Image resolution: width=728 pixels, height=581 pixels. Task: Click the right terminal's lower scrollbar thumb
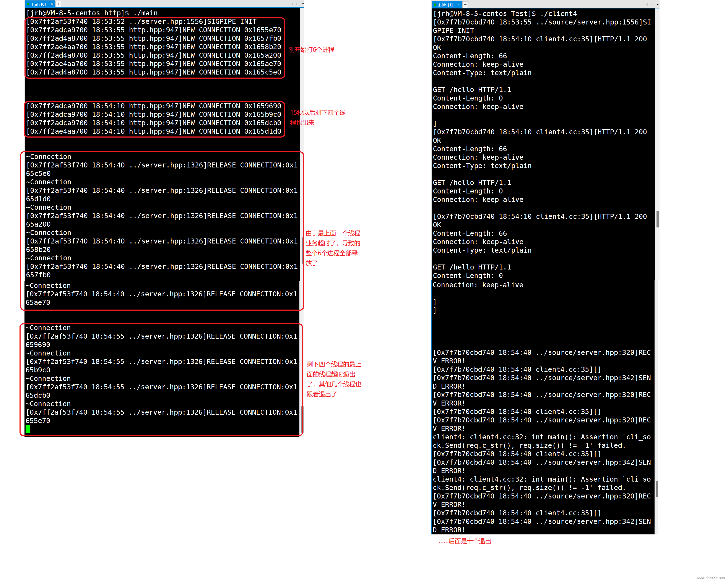[x=657, y=488]
